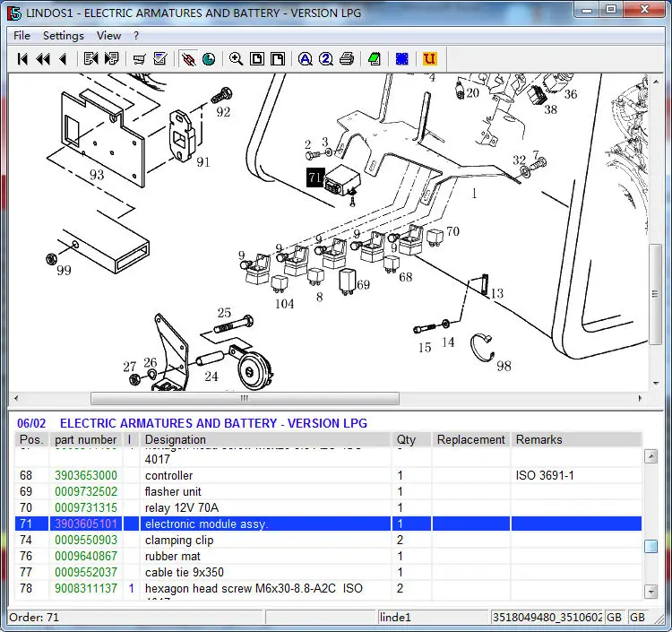Jump to first page using start arrow icon
The image size is (672, 632).
22,59
